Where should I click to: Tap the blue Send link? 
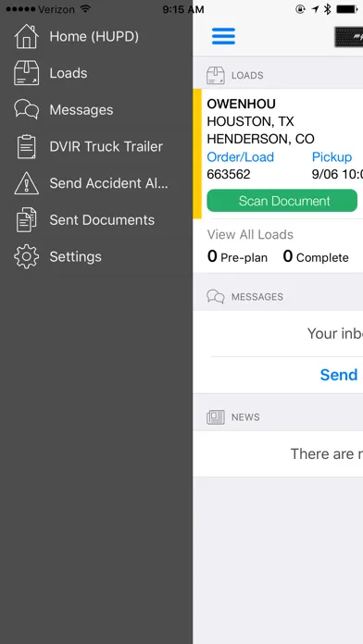tap(339, 375)
